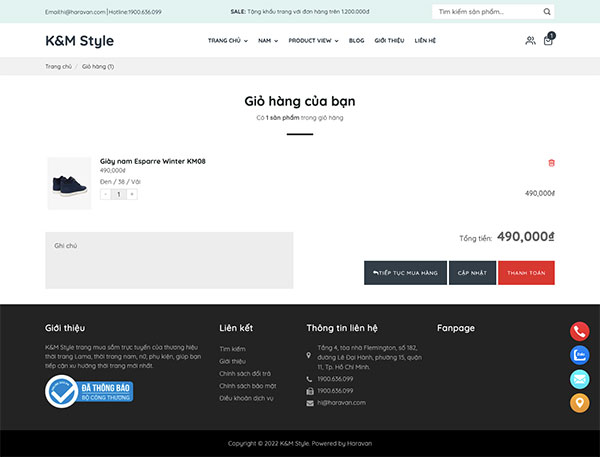Open the Nam menu item
This screenshot has width=600, height=457.
point(264,41)
